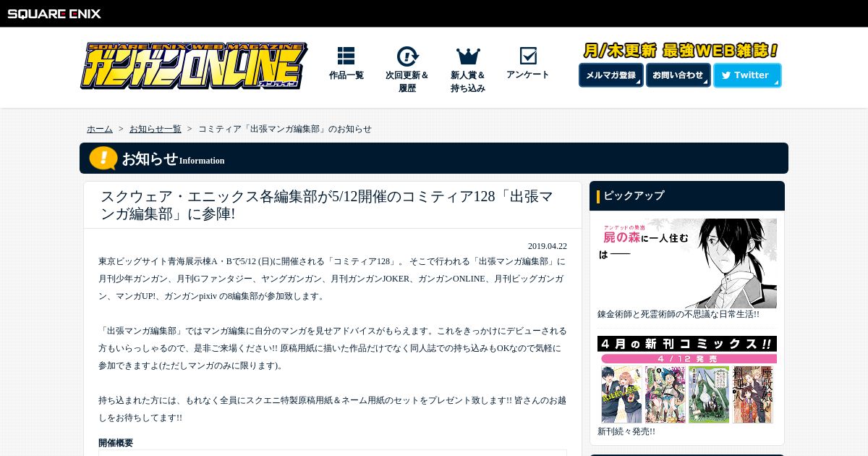Click caption 錬金術師と死霊術師の不思議な日常生活!!
868x456 pixels.
tap(678, 314)
